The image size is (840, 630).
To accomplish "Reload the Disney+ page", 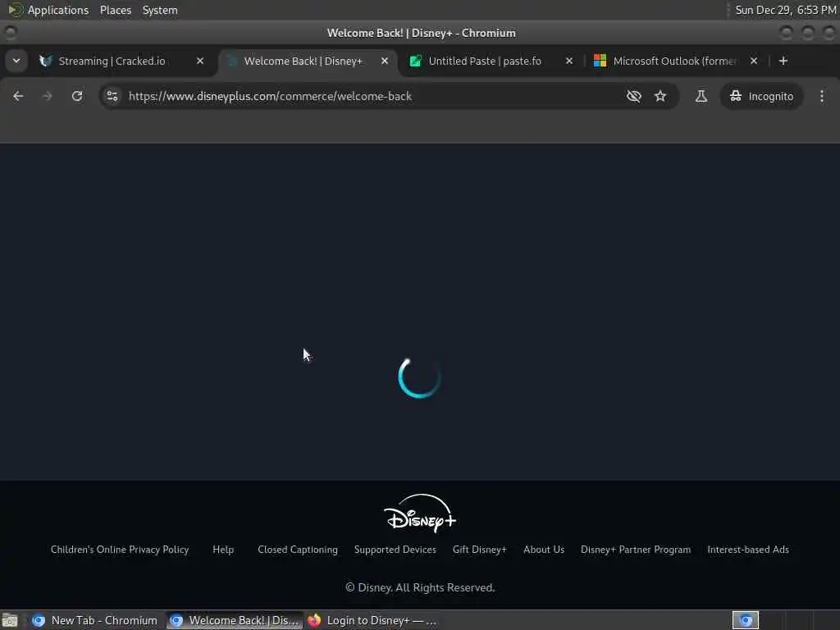I will click(77, 96).
